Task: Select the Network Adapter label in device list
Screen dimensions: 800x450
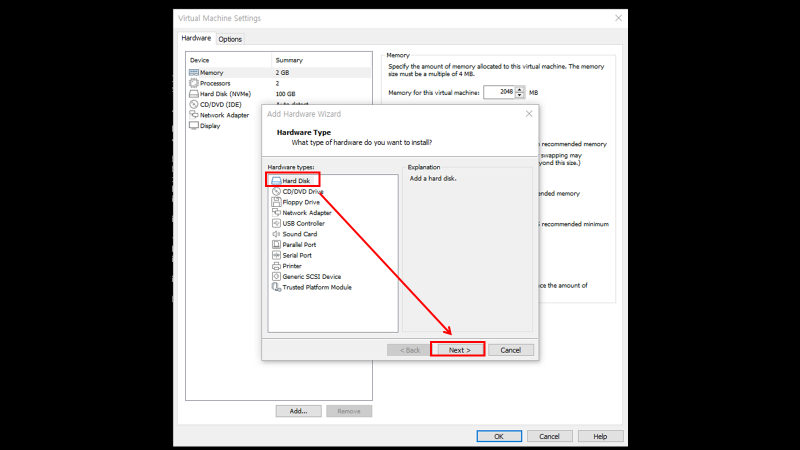Action: [224, 115]
